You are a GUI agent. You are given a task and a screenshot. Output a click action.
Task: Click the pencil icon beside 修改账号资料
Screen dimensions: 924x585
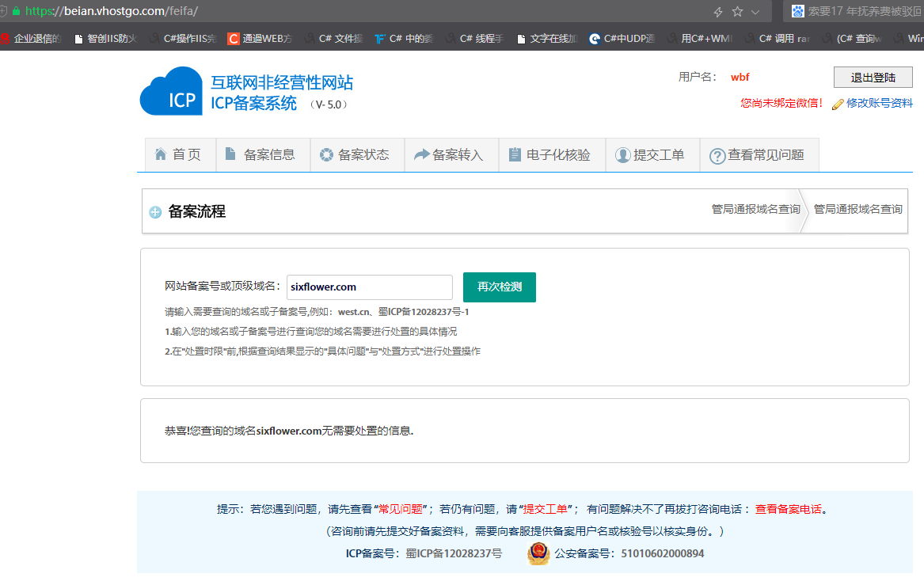837,104
